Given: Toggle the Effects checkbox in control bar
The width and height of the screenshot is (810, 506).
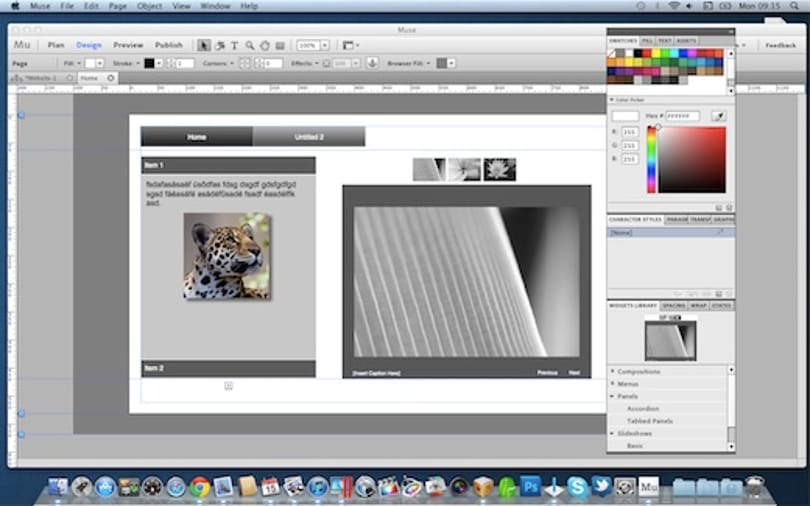Looking at the screenshot, I should [x=326, y=63].
